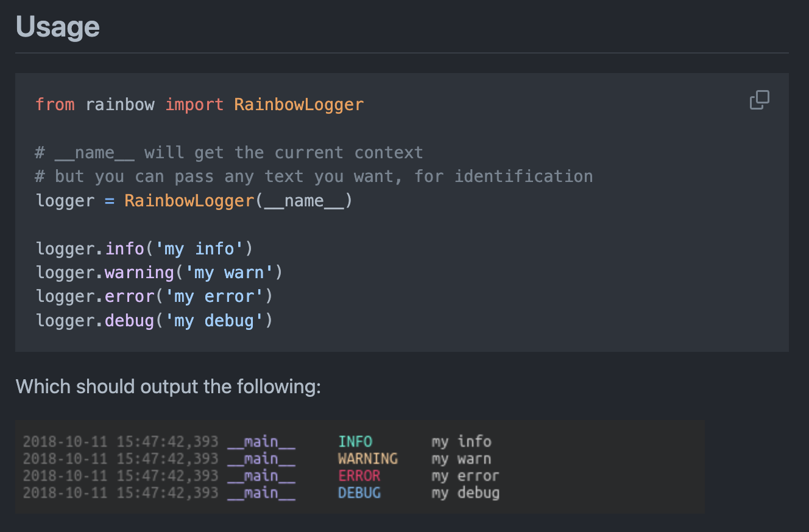The height and width of the screenshot is (532, 809).
Task: Click 'from rainbow import RainbowLogger' line
Action: click(200, 105)
